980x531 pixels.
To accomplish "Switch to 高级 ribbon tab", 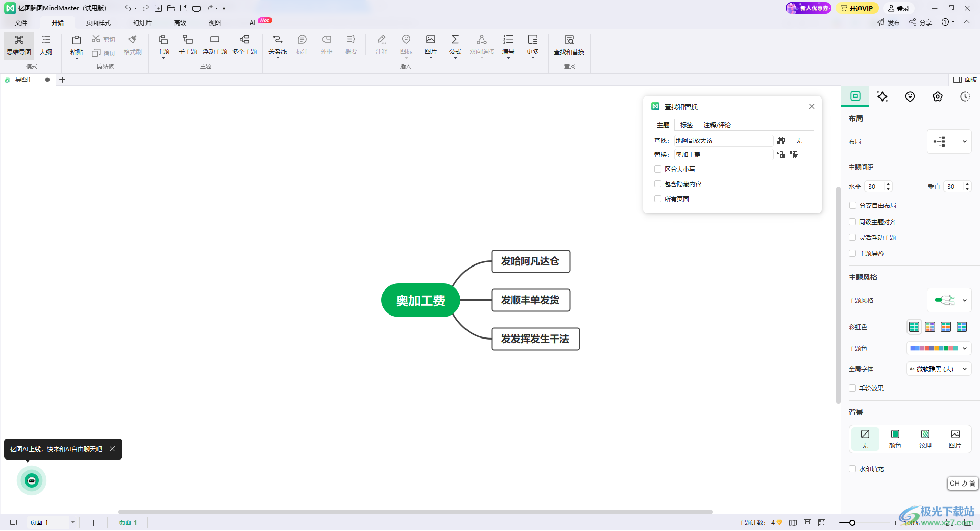I will click(x=180, y=22).
